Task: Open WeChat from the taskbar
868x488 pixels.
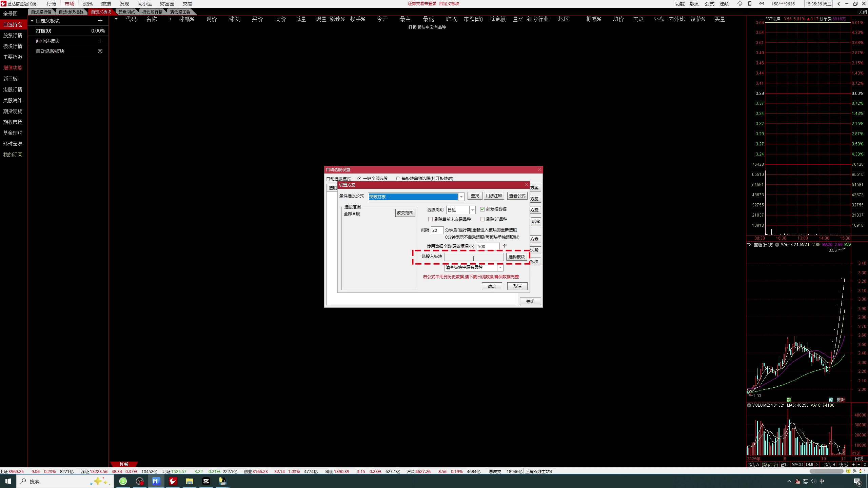Action: pos(123,481)
